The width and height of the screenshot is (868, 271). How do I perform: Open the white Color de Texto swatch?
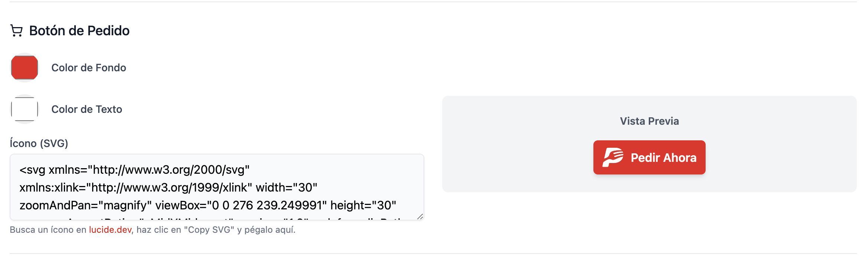click(x=25, y=109)
